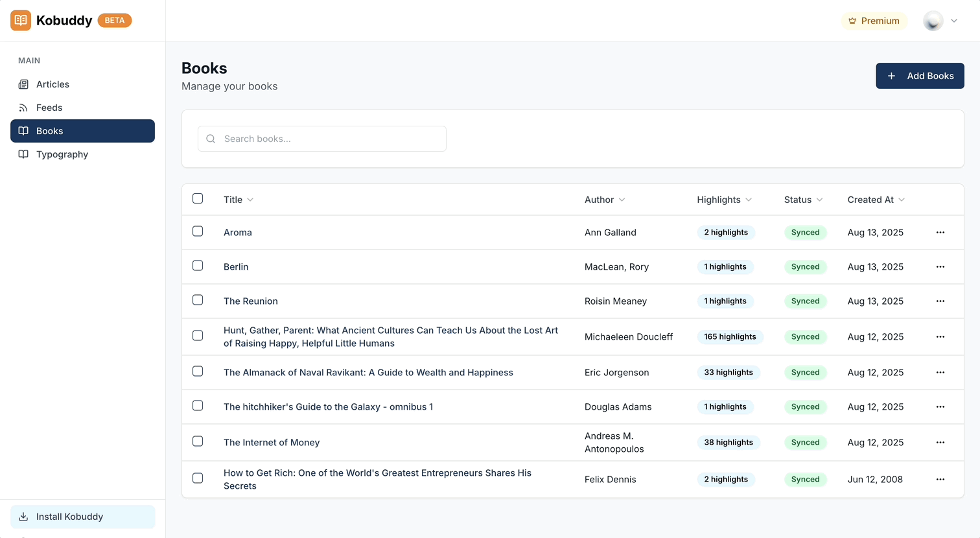The width and height of the screenshot is (980, 538).
Task: Click the Articles newspaper icon in sidebar
Action: point(23,84)
